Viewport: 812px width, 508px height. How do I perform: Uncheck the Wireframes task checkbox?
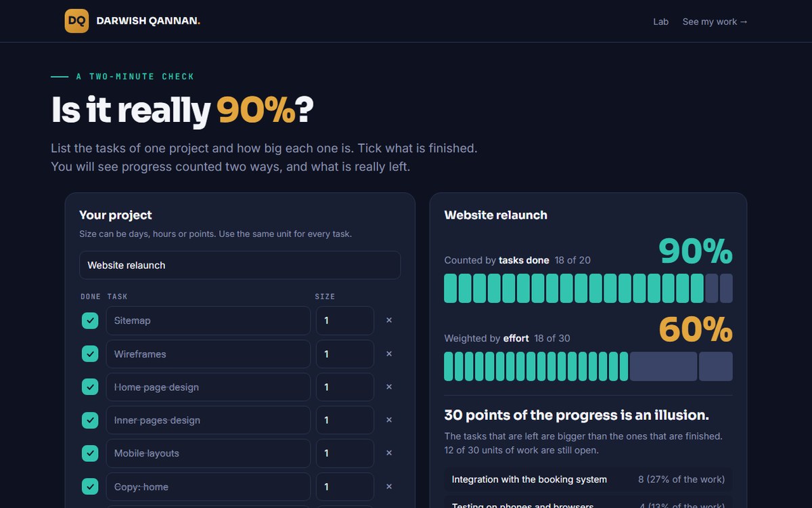[90, 354]
